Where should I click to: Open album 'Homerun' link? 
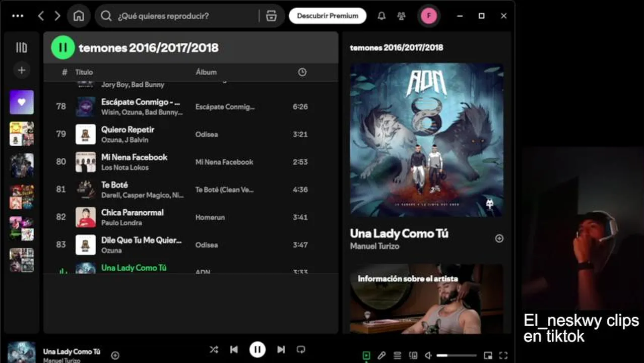click(210, 217)
